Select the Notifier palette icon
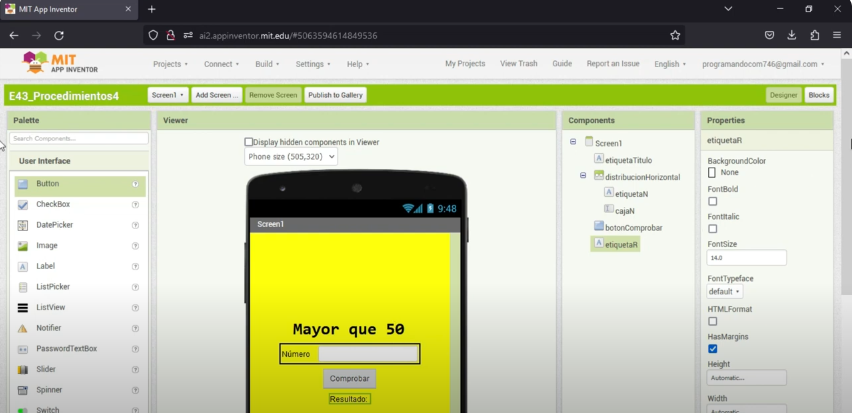 coord(22,328)
